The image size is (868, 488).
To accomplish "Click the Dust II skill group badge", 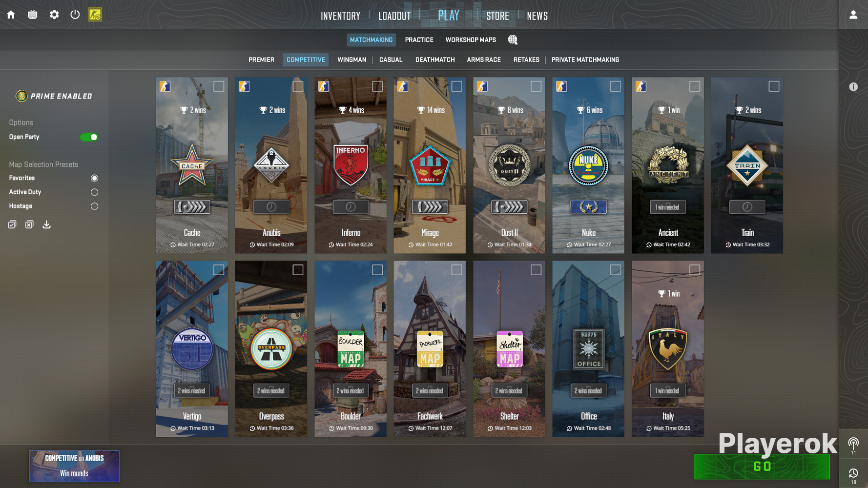I will coord(509,207).
